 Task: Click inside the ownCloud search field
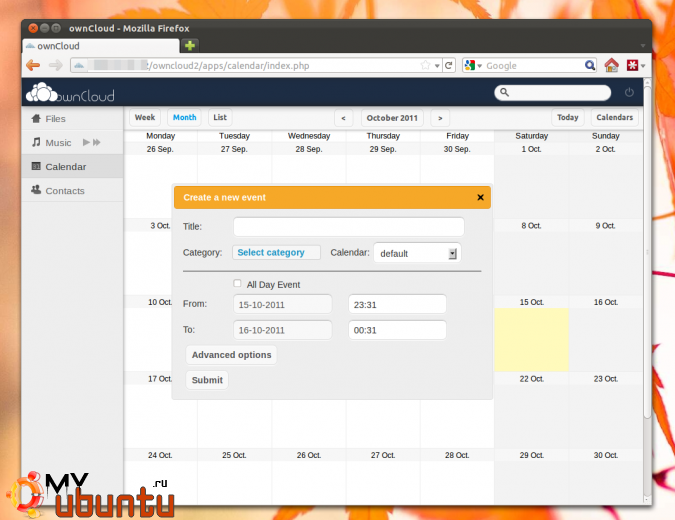(x=553, y=93)
